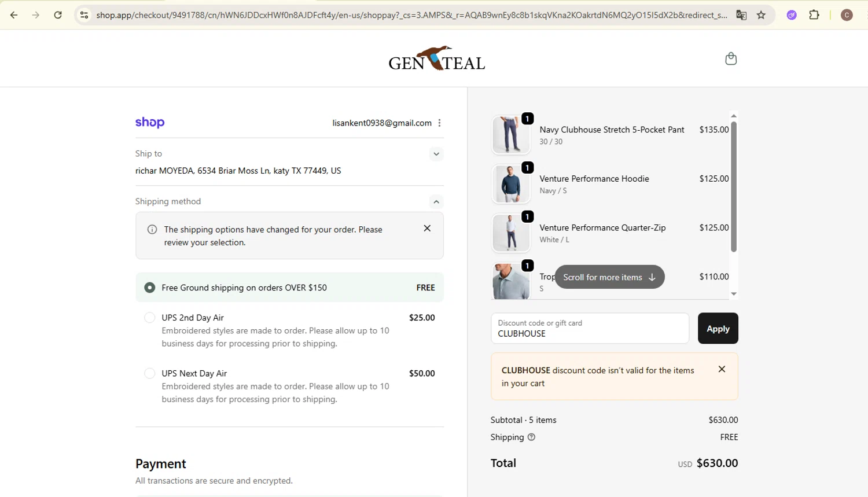Collapse the Shipping method section
Screen dimensions: 868x497
click(x=436, y=201)
